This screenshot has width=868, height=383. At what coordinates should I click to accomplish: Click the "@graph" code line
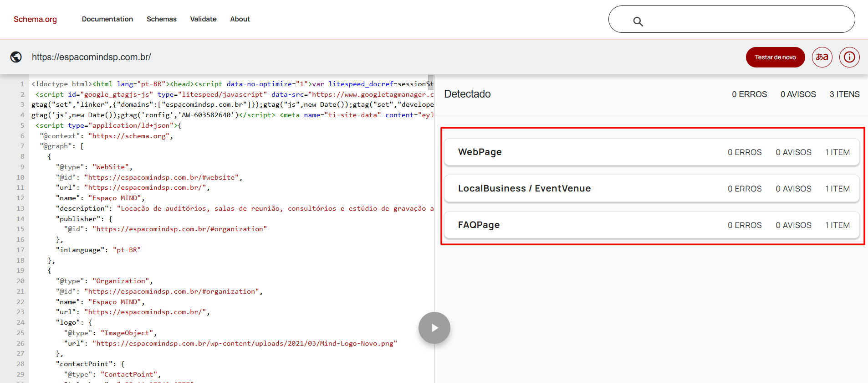pos(62,146)
